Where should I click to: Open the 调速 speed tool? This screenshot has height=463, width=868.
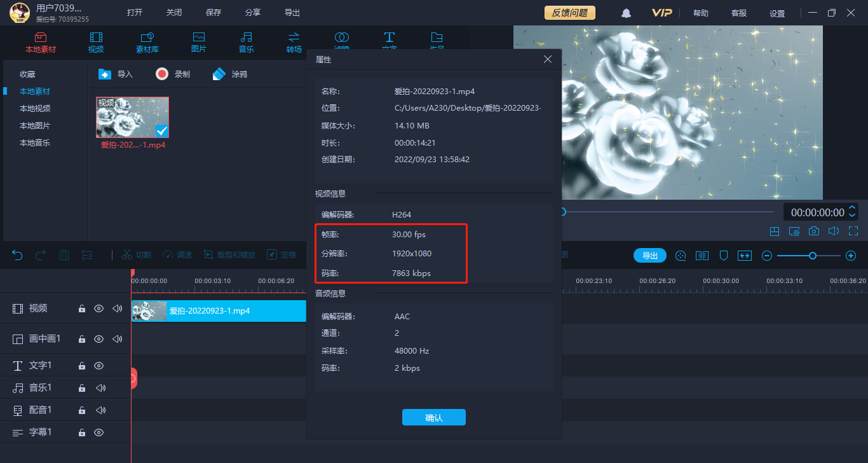pos(177,254)
